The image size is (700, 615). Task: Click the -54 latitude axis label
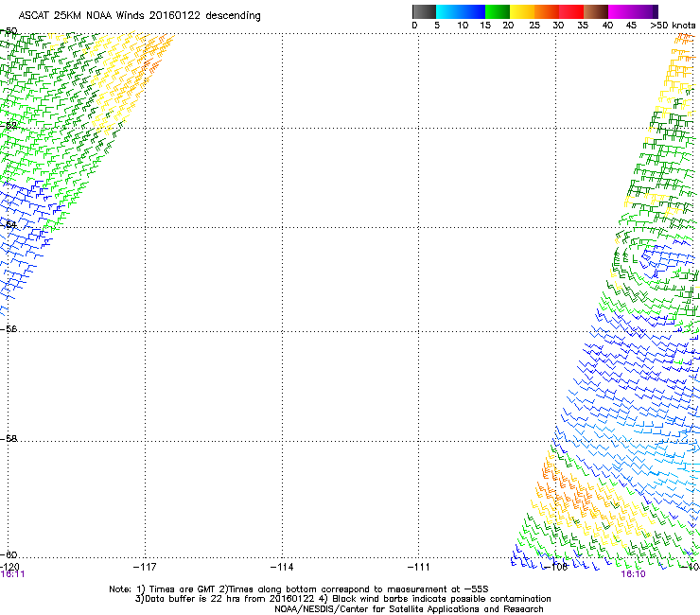pyautogui.click(x=9, y=224)
